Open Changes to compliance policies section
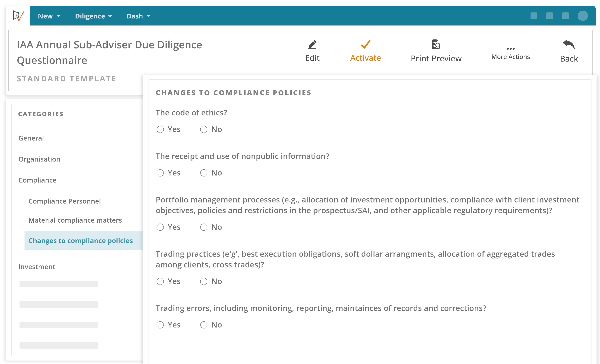 pyautogui.click(x=81, y=241)
